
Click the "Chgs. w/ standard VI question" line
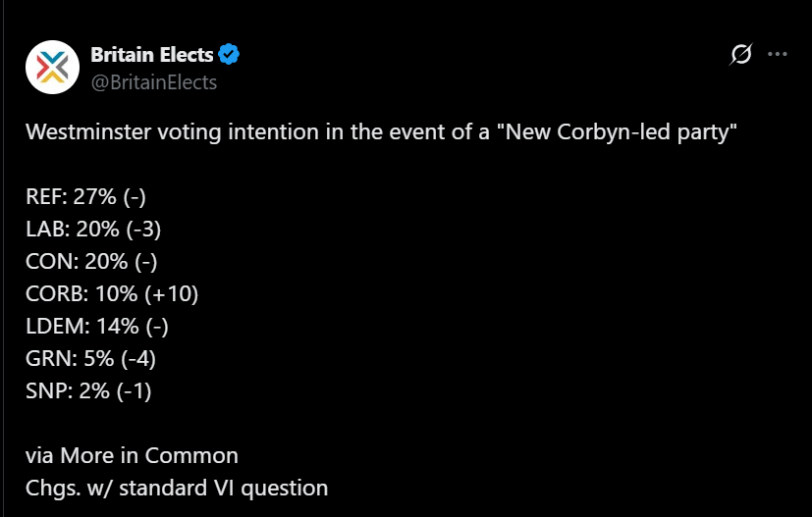pos(177,488)
